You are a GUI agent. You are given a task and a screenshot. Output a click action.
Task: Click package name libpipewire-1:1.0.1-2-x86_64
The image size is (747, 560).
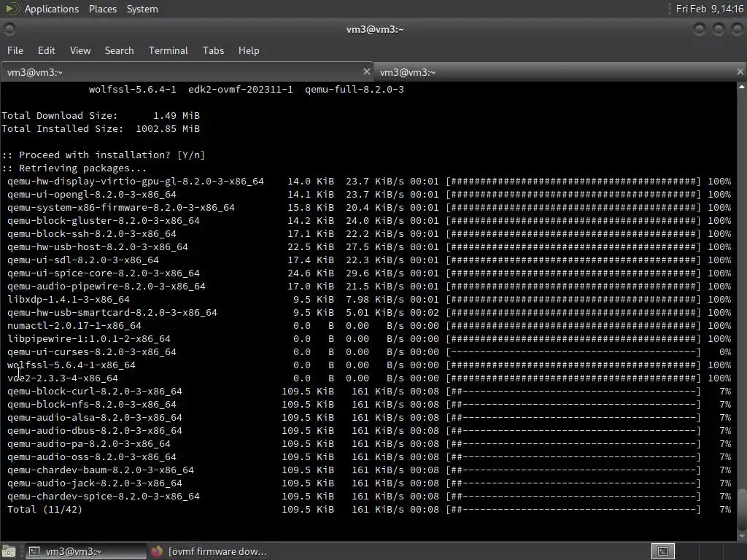88,338
